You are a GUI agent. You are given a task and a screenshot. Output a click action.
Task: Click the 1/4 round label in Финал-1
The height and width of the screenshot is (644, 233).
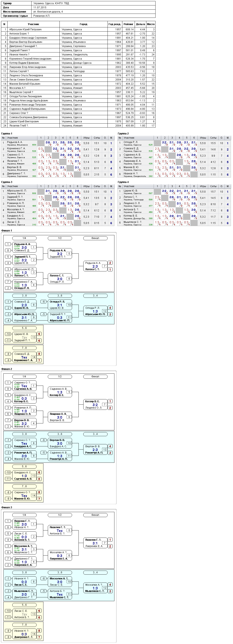point(24,238)
